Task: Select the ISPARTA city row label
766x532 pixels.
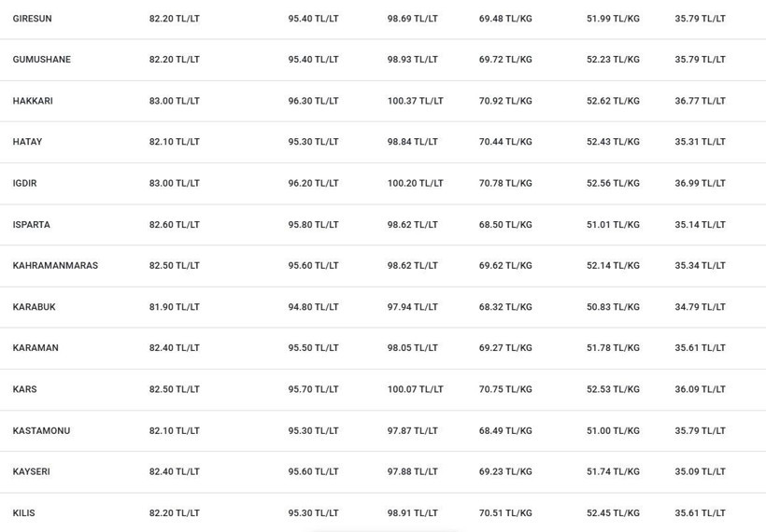Action: (x=31, y=225)
